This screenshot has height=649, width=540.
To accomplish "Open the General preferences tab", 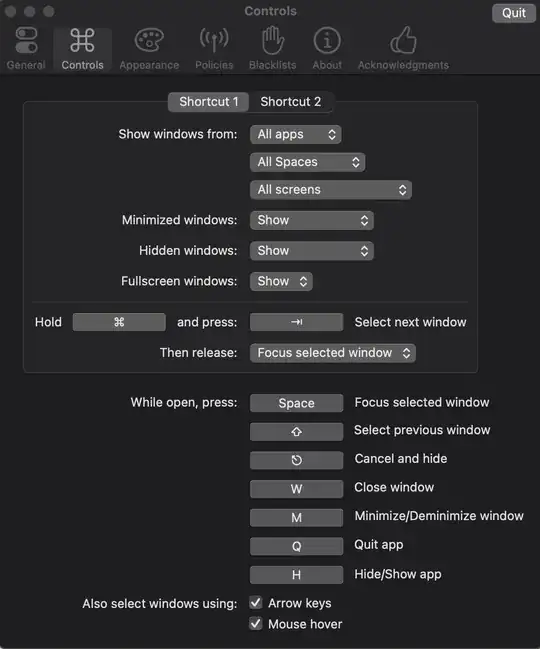I will click(26, 49).
